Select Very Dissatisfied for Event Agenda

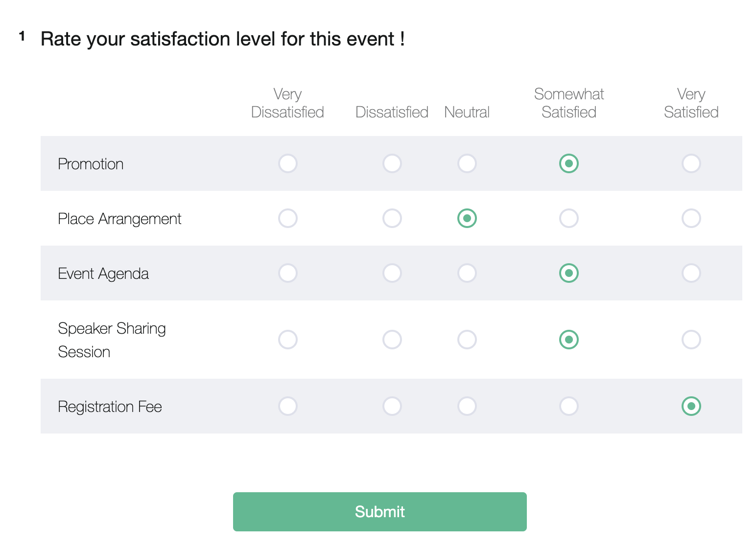(x=288, y=273)
